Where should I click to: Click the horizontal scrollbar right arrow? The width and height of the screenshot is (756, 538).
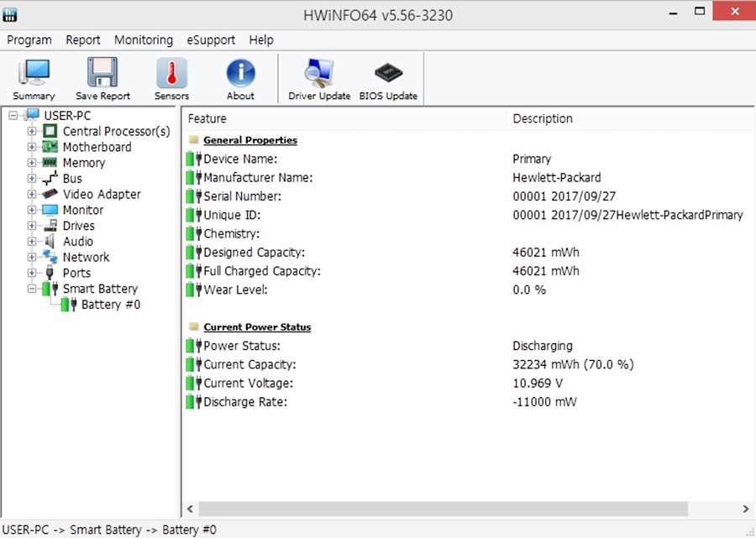click(746, 509)
